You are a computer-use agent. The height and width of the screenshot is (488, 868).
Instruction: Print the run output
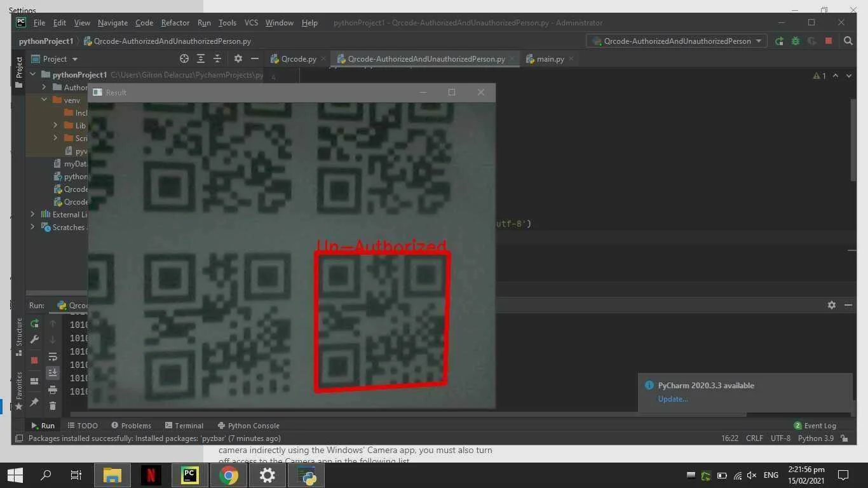(53, 389)
